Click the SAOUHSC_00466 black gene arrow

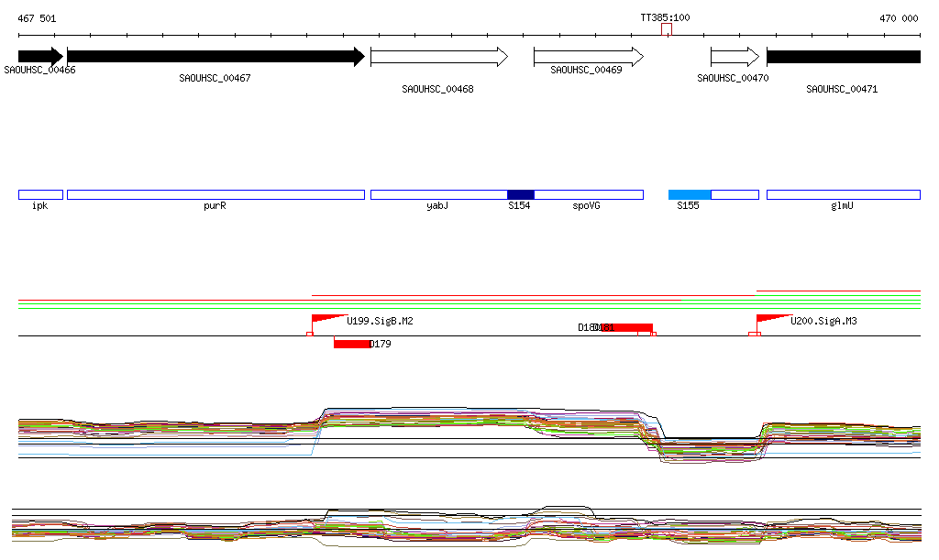39,57
